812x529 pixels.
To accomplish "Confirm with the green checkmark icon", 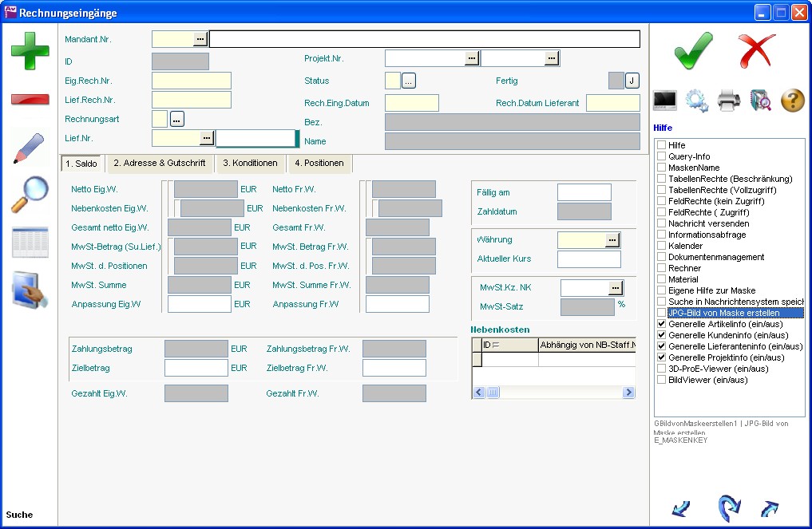I will click(692, 52).
